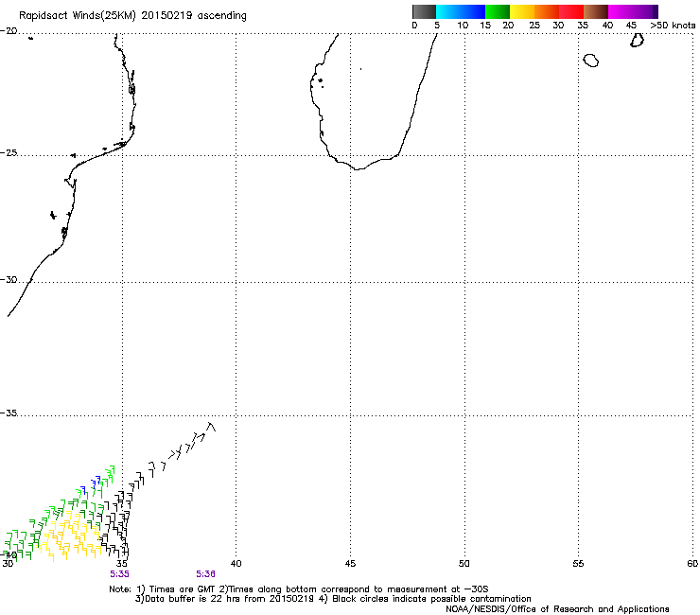Click the purple time label '5:35'
The image size is (700, 615).
[119, 574]
